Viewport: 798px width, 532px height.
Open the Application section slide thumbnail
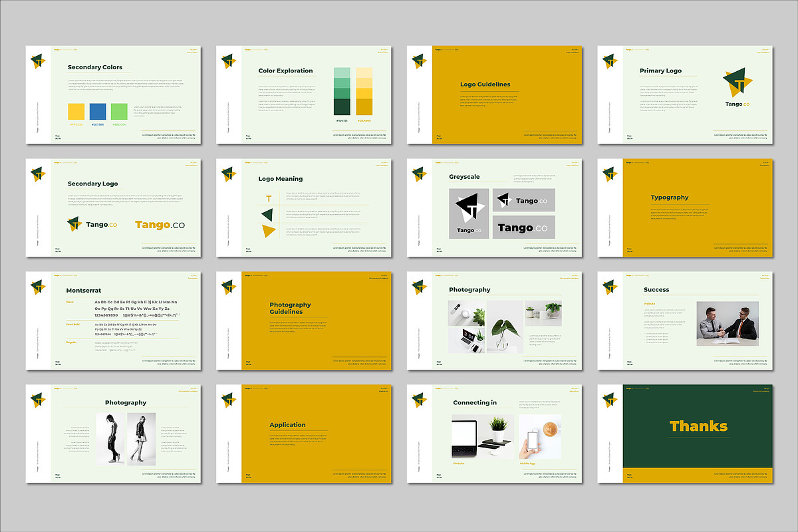tap(305, 434)
